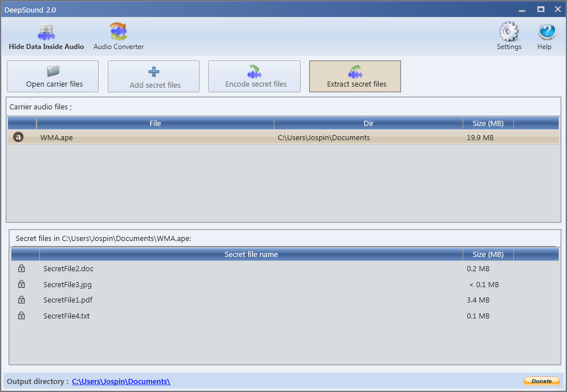
Task: Click the Extract secret files button
Action: 355,76
